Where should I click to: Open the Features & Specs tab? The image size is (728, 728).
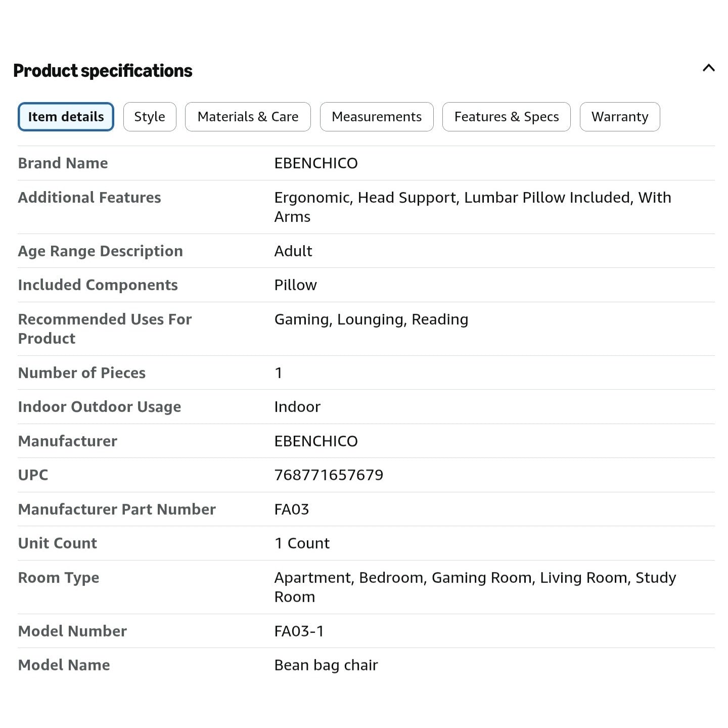pyautogui.click(x=507, y=117)
